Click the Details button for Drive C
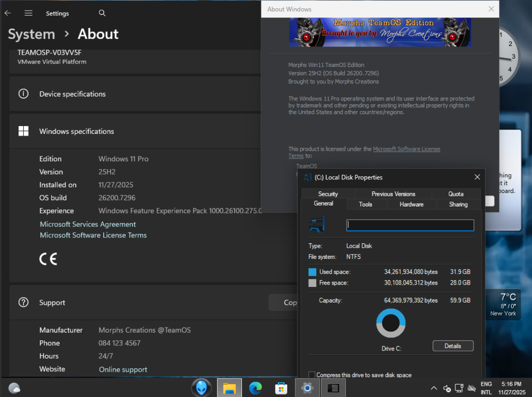The image size is (532, 397). 452,346
